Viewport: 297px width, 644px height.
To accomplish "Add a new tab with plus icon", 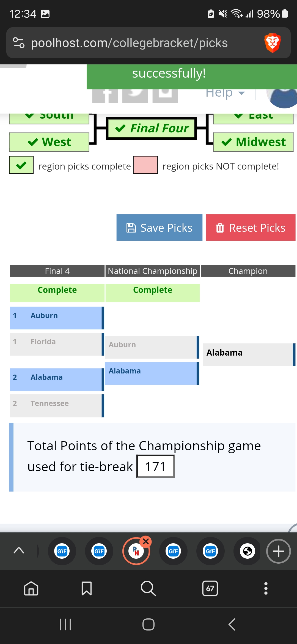I will (278, 551).
